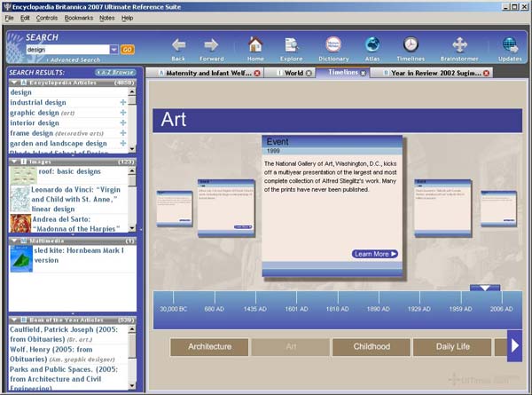532x395 pixels.
Task: Select the Childhood timeline category
Action: point(372,347)
